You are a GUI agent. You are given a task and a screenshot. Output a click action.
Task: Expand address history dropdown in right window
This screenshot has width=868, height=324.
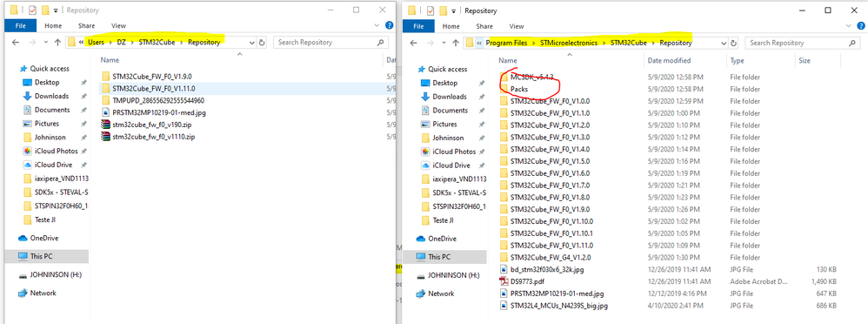point(724,43)
